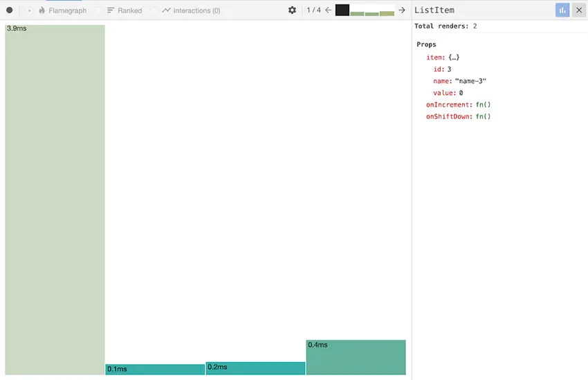Viewport: 588px width, 380px height.
Task: Click the 1 / 4 commit counter
Action: [x=313, y=10]
